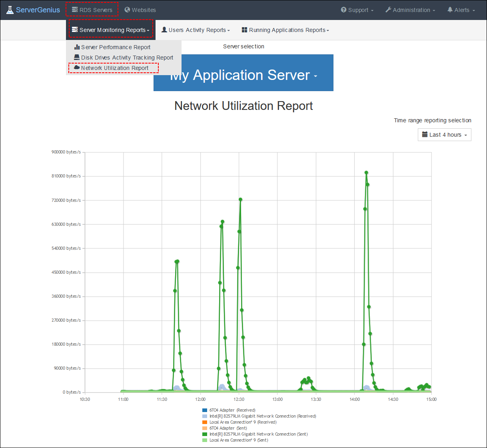This screenshot has height=448, width=487.
Task: Click the calendar icon in the time range selector
Action: 425,135
